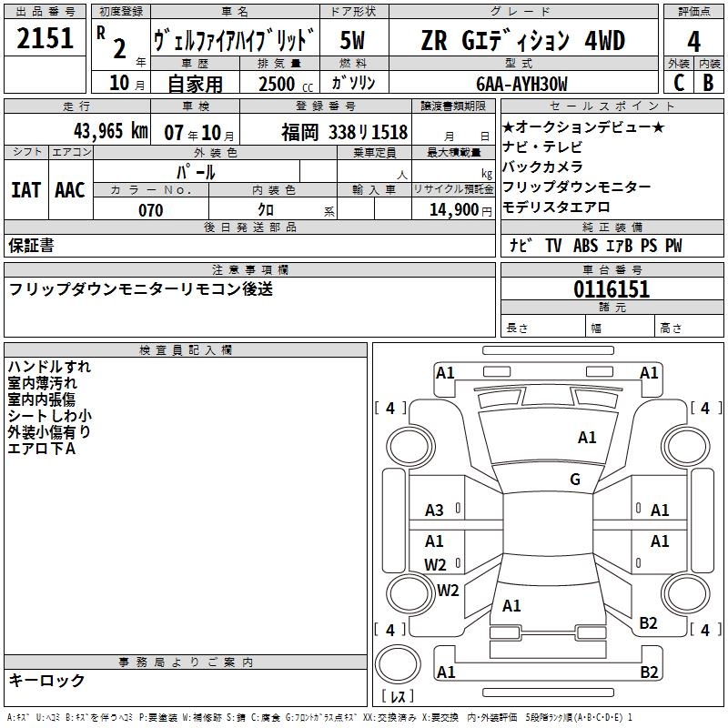Click the engine displacement 2500 cc

click(285, 84)
